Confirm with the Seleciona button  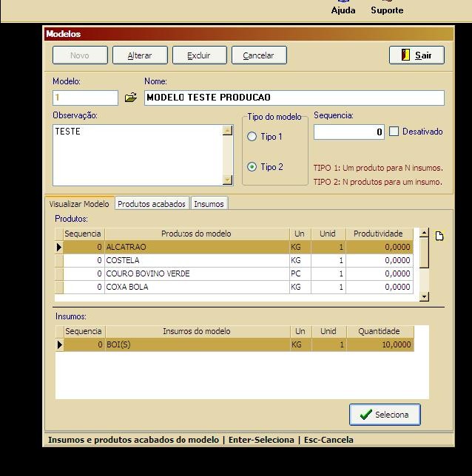(385, 415)
